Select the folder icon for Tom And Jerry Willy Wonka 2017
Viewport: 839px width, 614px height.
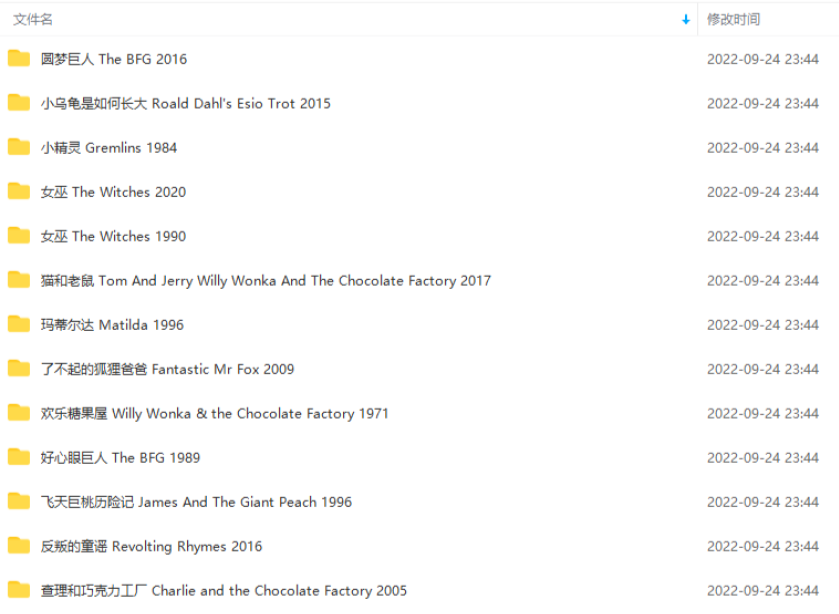pos(19,280)
